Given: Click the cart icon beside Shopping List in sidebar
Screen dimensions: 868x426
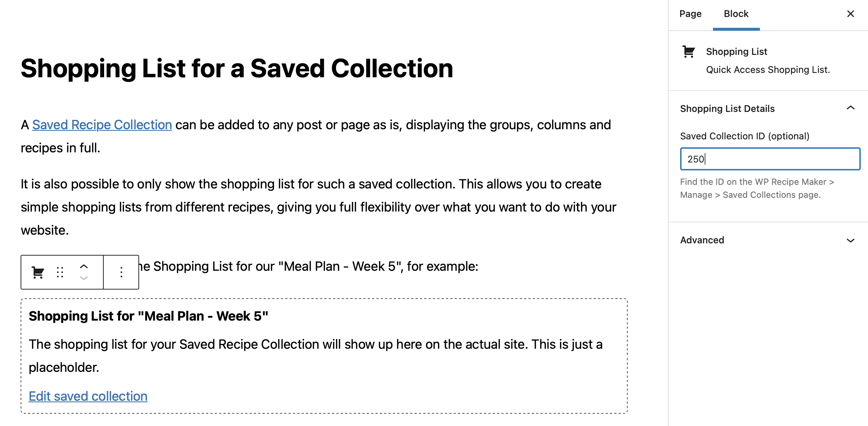Looking at the screenshot, I should [x=689, y=51].
